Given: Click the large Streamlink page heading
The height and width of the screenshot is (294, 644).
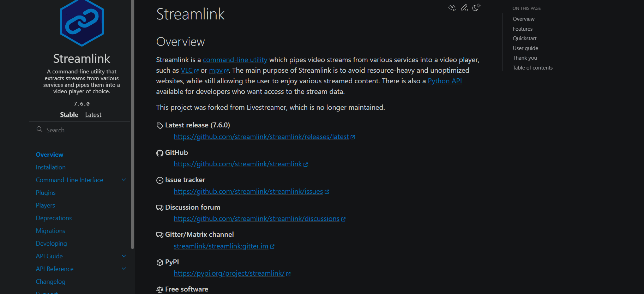Looking at the screenshot, I should pyautogui.click(x=190, y=14).
